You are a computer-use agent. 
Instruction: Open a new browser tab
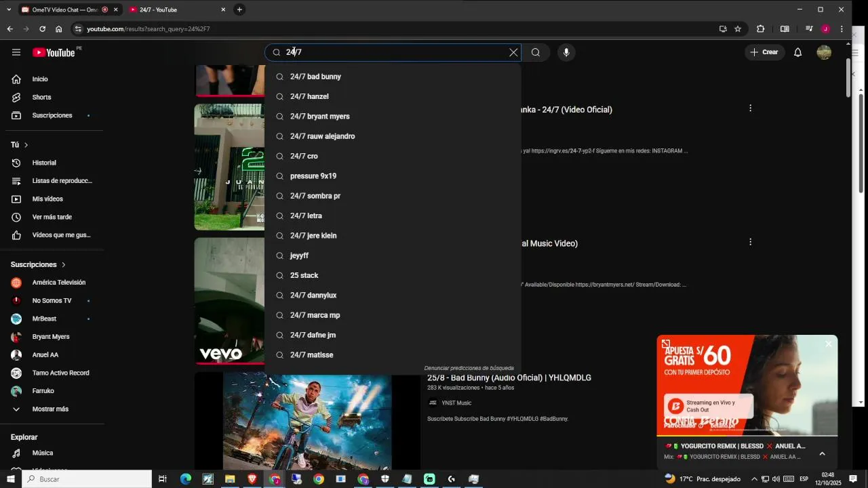[239, 9]
